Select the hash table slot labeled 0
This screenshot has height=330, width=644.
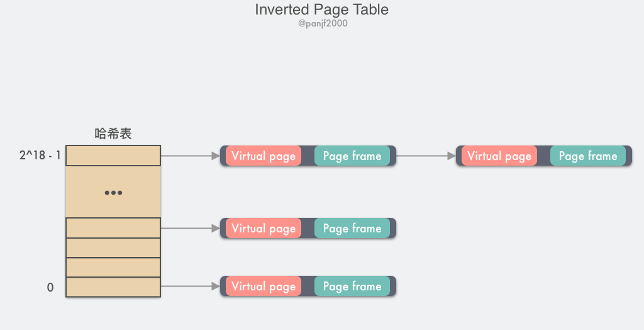(x=113, y=287)
